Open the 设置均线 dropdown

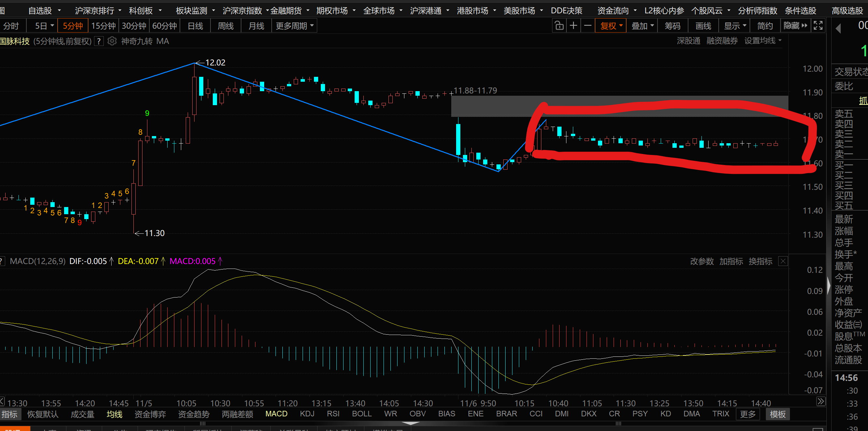[763, 41]
